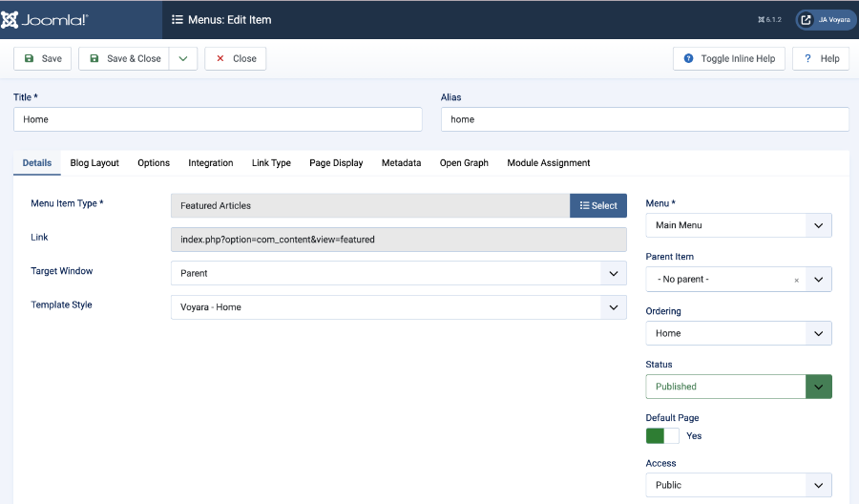Switch to the Link Type tab

pos(271,162)
